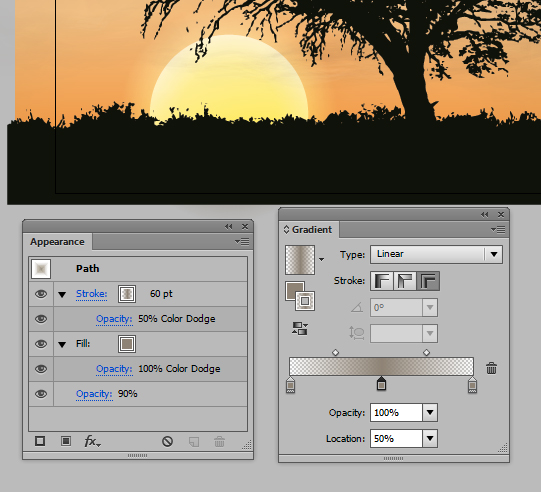Open the Add New Effect fx menu
The height and width of the screenshot is (492, 541).
(92, 441)
